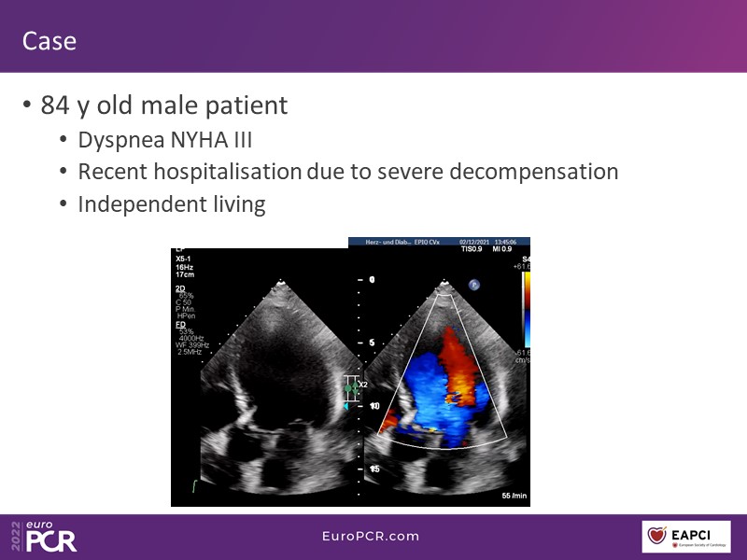
Task: Click the cyan depth arrow marker
Action: coord(345,407)
